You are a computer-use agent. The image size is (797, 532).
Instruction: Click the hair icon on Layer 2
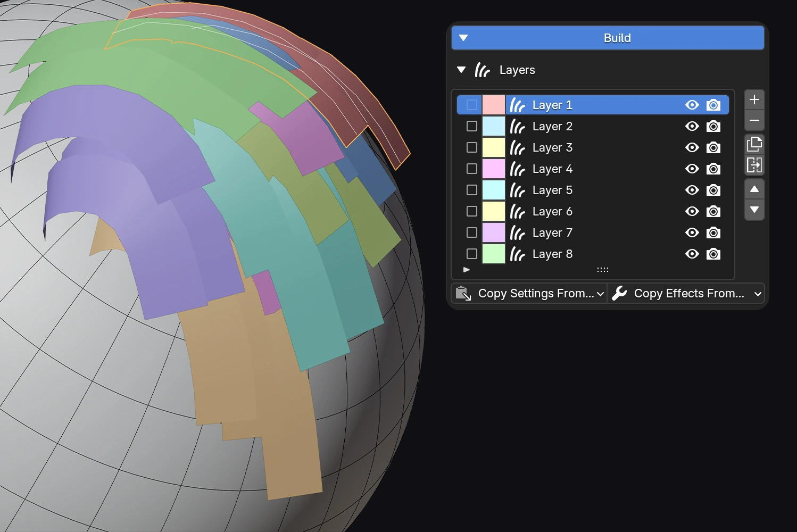517,126
